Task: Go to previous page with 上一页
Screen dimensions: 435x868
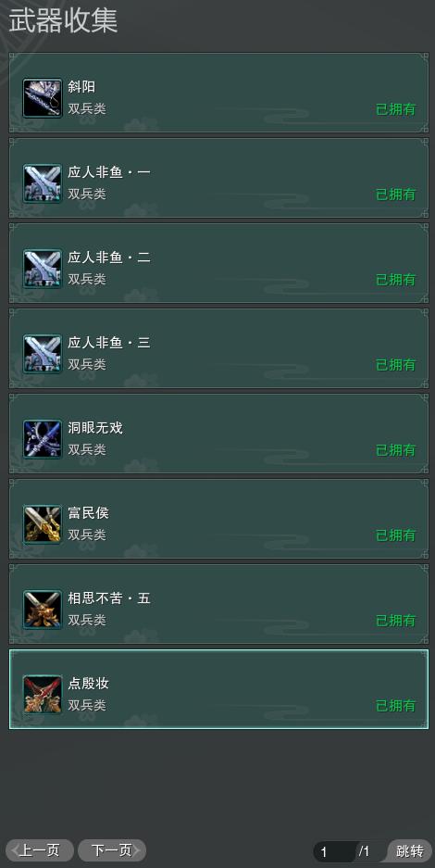Action: (x=39, y=850)
